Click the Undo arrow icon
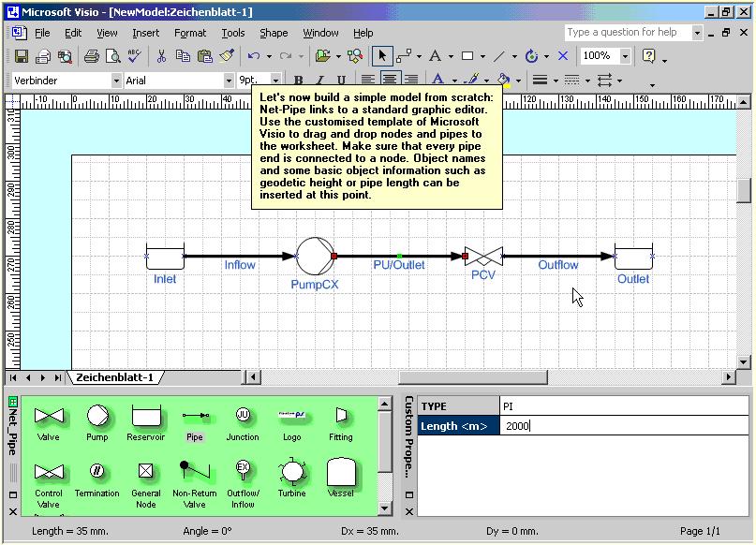Image resolution: width=756 pixels, height=545 pixels. point(254,56)
